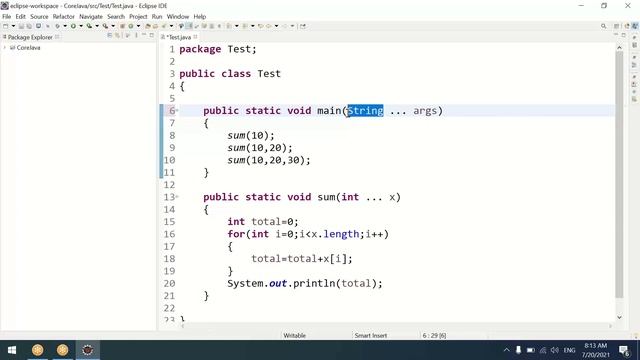Viewport: 640px width, 360px height.
Task: Open the External Tools dropdown arrow
Action: tap(113, 26)
